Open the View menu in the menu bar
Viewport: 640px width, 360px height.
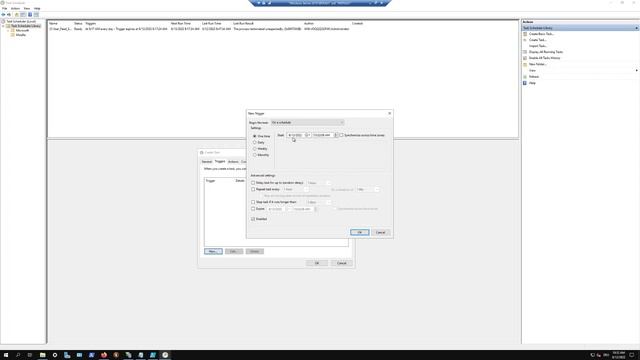(27, 8)
